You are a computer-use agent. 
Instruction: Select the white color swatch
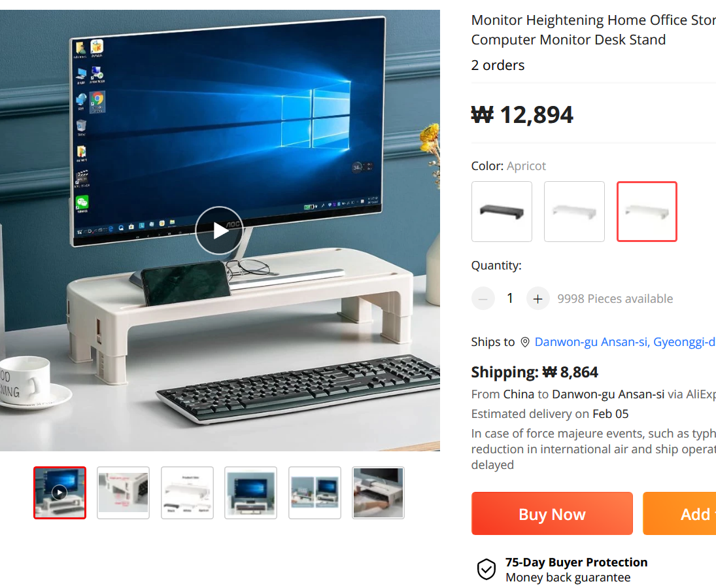pyautogui.click(x=575, y=211)
